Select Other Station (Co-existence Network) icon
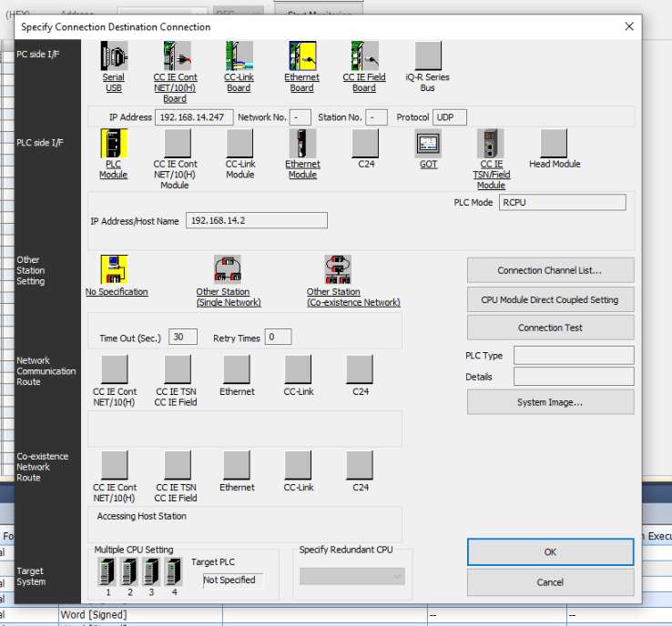The image size is (672, 626). click(338, 269)
